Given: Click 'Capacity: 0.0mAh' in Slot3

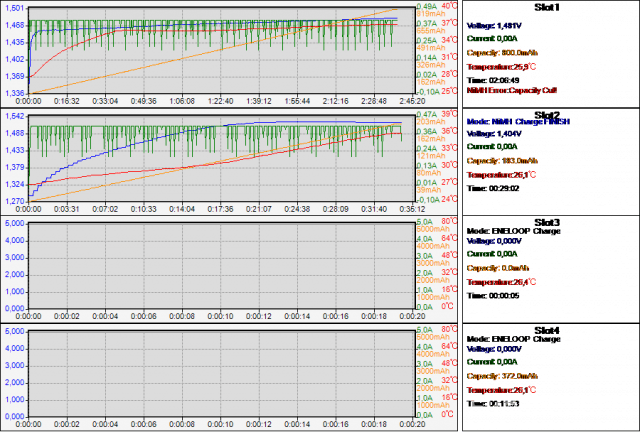Looking at the screenshot, I should point(498,268).
